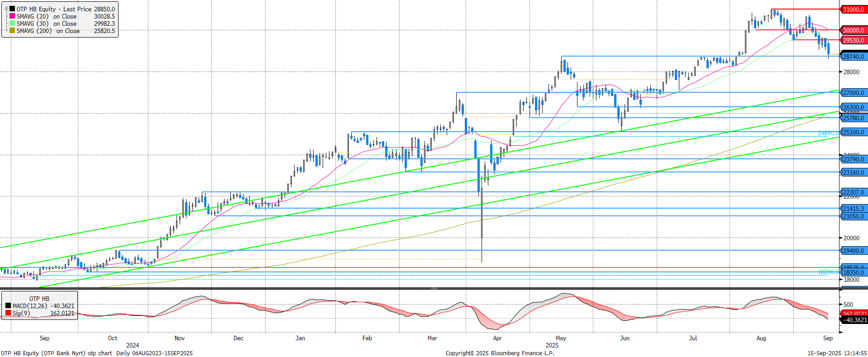Click the blue 23790.0 price level tag
Screen dimensions: 868x357
coord(853,159)
